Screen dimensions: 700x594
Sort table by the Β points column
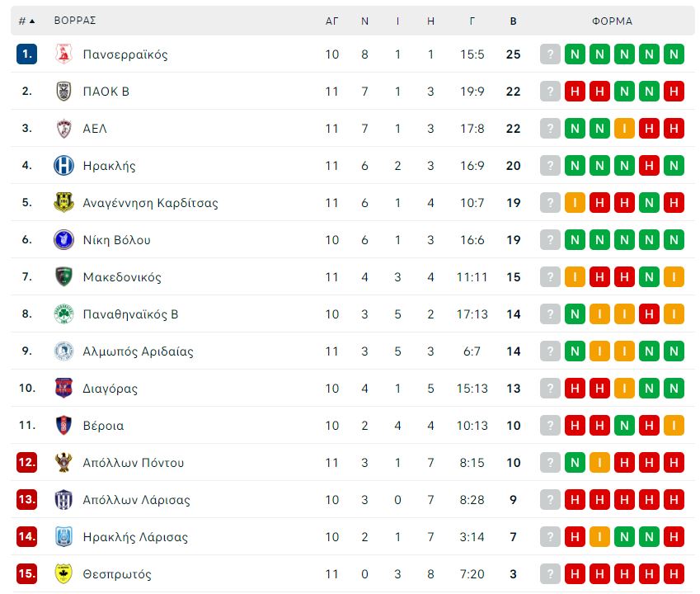click(x=514, y=21)
